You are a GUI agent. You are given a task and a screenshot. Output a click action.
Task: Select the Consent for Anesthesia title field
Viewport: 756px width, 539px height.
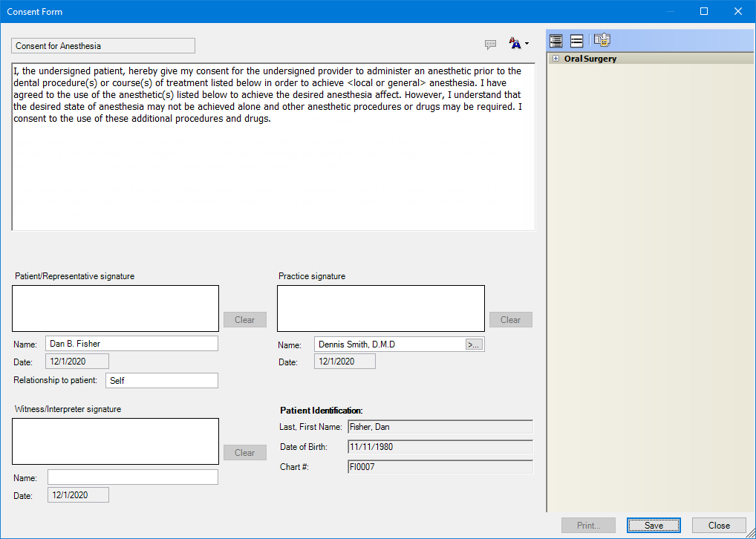(102, 45)
